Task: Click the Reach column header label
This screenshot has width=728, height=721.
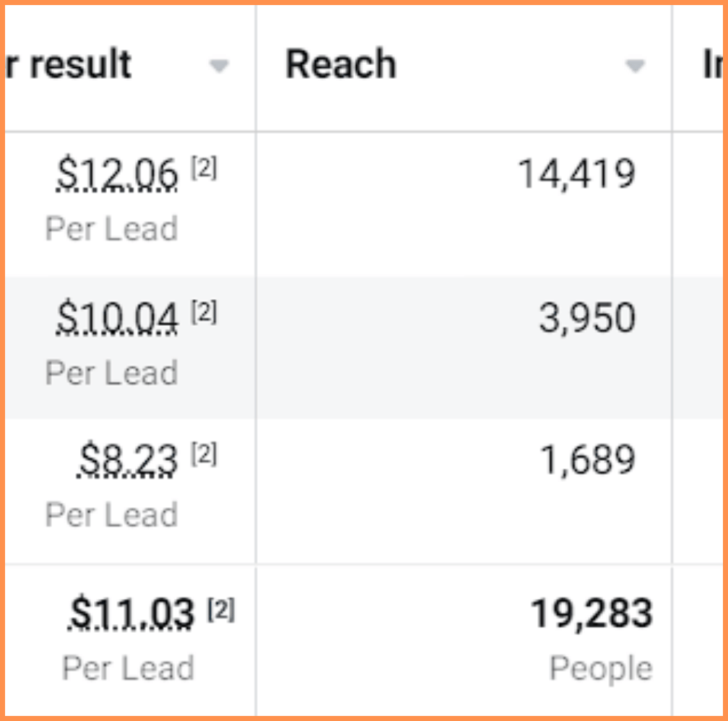Action: click(x=341, y=65)
